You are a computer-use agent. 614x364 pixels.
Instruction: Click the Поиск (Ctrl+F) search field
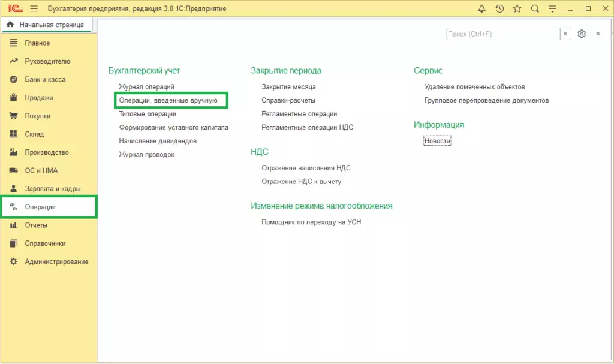click(x=502, y=34)
